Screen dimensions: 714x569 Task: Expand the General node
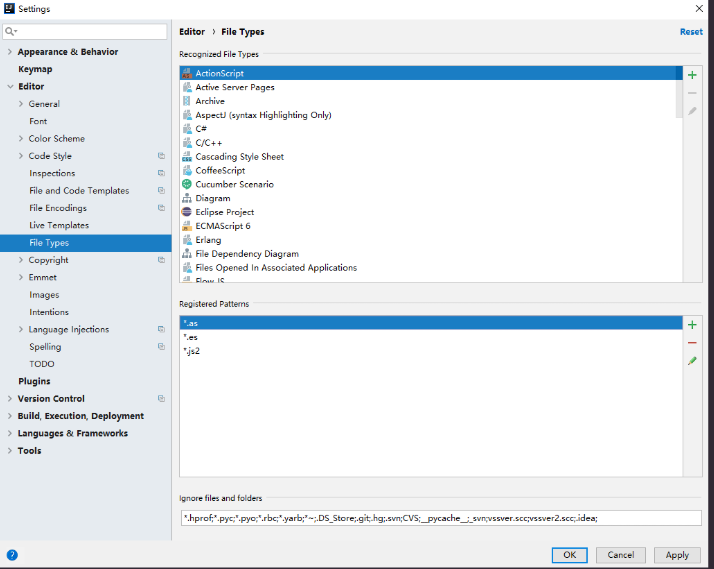[x=20, y=104]
